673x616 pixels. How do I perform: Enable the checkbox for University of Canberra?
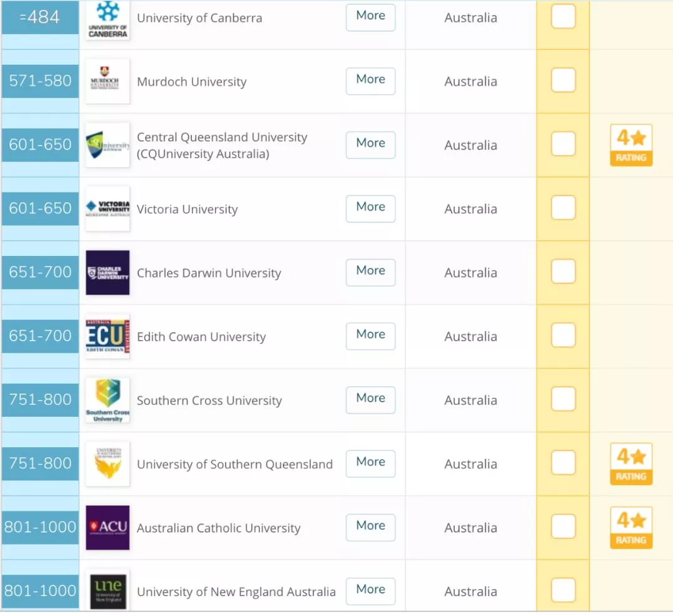563,17
